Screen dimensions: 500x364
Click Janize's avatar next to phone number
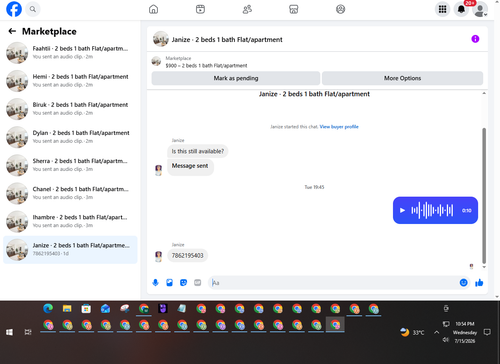[x=159, y=256]
